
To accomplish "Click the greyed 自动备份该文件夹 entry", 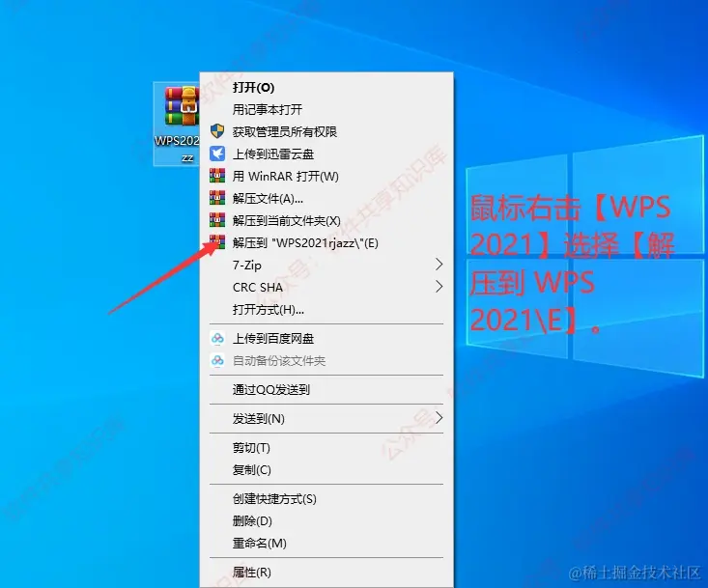I will coord(326,360).
